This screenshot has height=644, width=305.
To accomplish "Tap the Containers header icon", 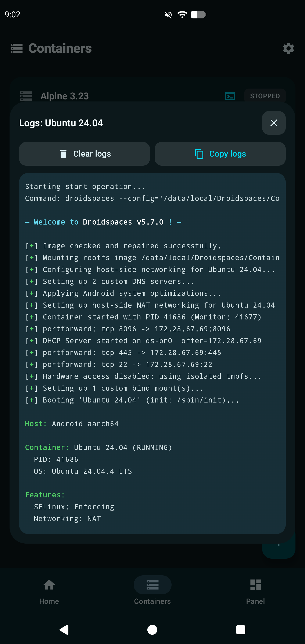I will click(17, 48).
